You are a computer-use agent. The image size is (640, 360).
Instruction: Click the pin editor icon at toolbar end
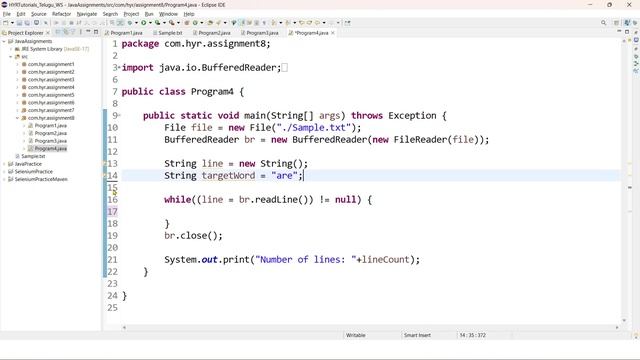(x=347, y=23)
